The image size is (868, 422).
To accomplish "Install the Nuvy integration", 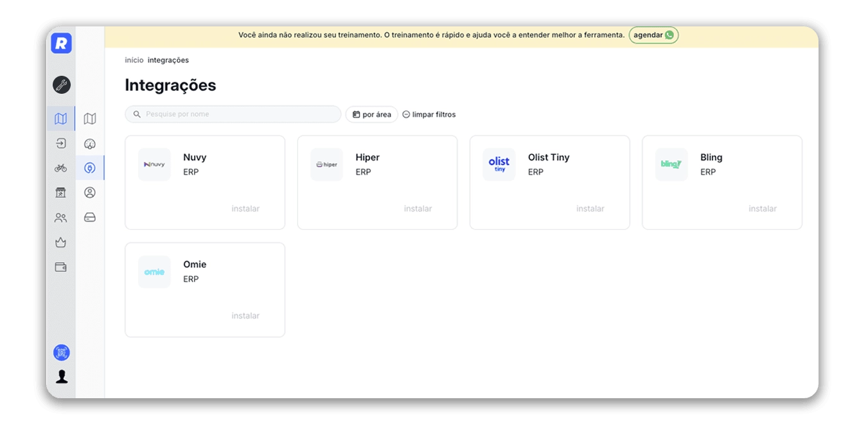I will [245, 209].
